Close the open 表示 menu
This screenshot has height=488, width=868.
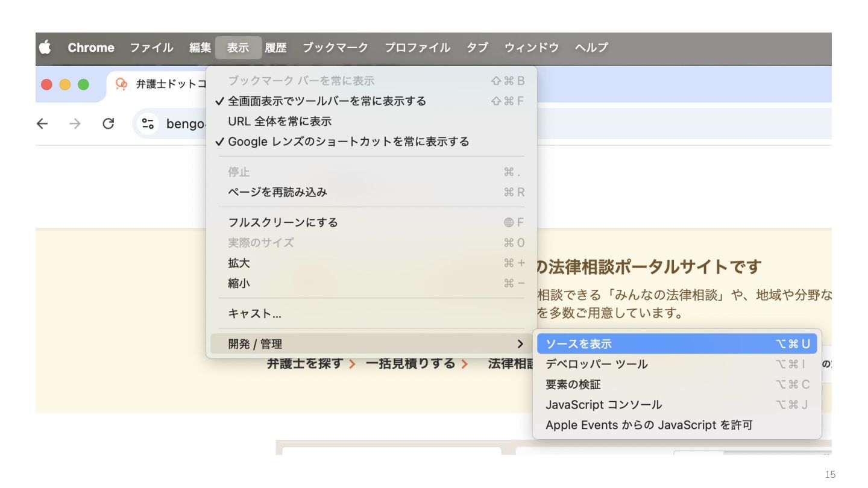tap(238, 48)
